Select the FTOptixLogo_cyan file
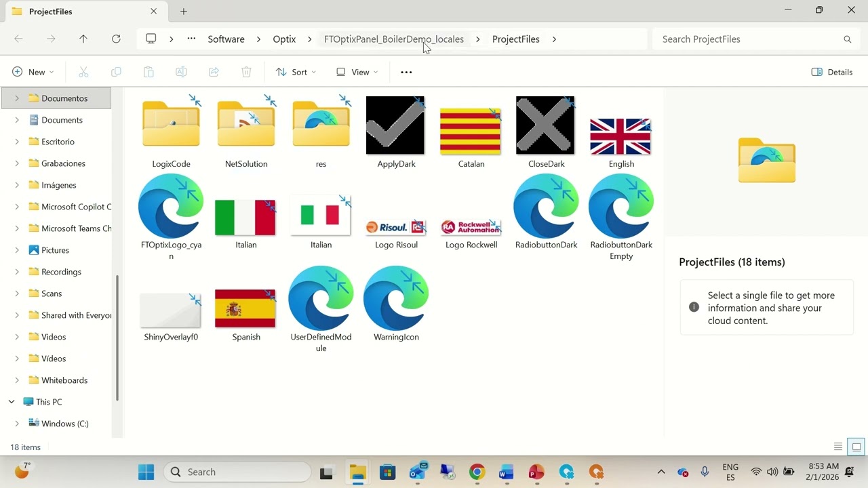 (171, 217)
